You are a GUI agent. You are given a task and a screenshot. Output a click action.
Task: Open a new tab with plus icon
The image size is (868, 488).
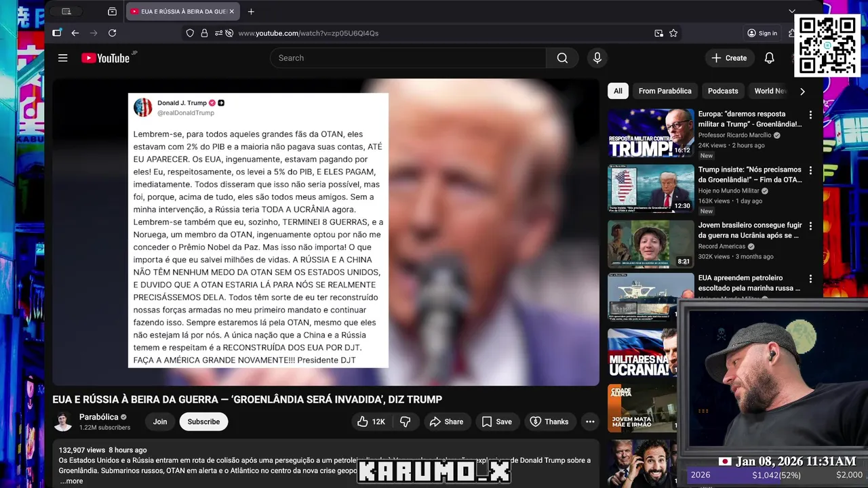[251, 12]
